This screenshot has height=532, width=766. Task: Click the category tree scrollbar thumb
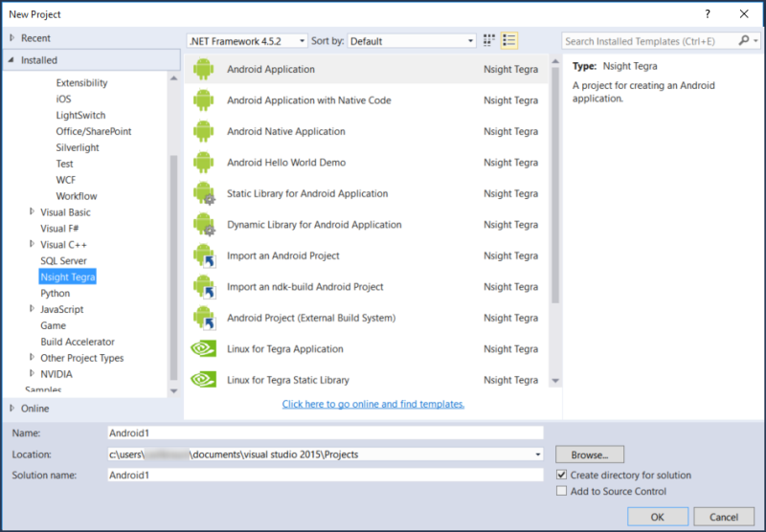point(173,268)
